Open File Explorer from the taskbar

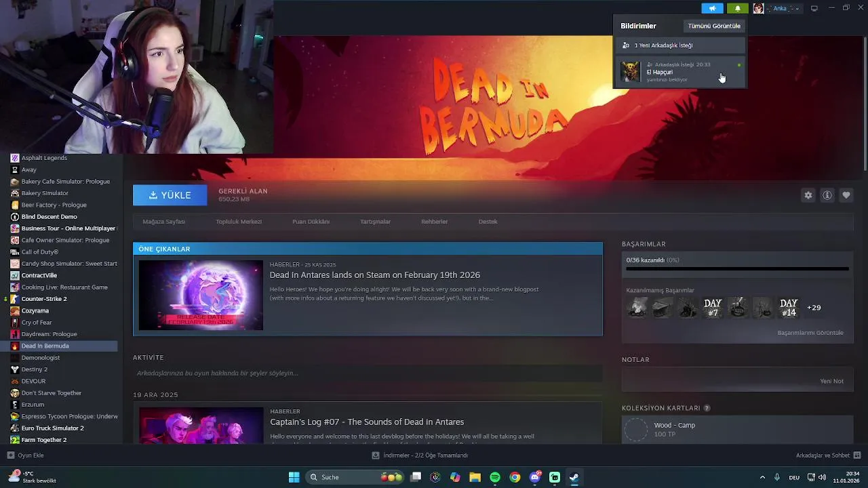[475, 477]
